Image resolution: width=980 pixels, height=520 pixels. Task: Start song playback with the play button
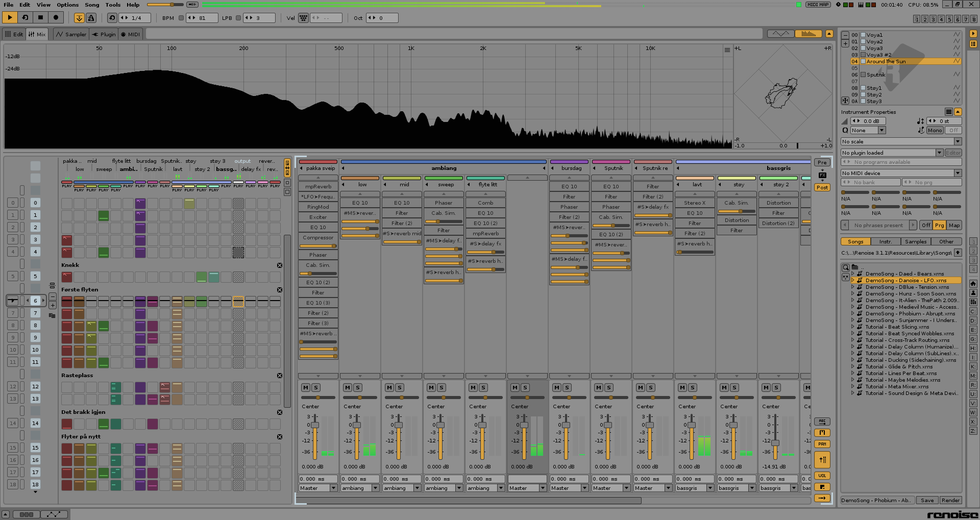[10, 18]
